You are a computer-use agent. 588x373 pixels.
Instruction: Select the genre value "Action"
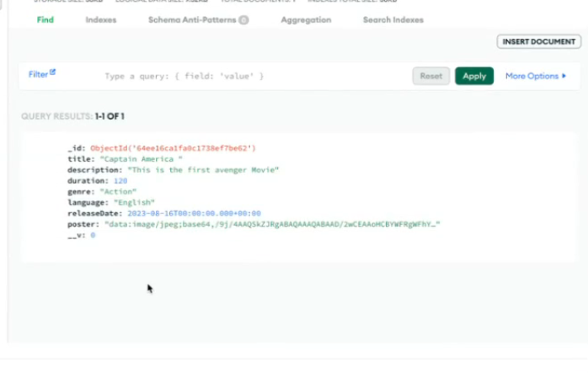point(118,192)
